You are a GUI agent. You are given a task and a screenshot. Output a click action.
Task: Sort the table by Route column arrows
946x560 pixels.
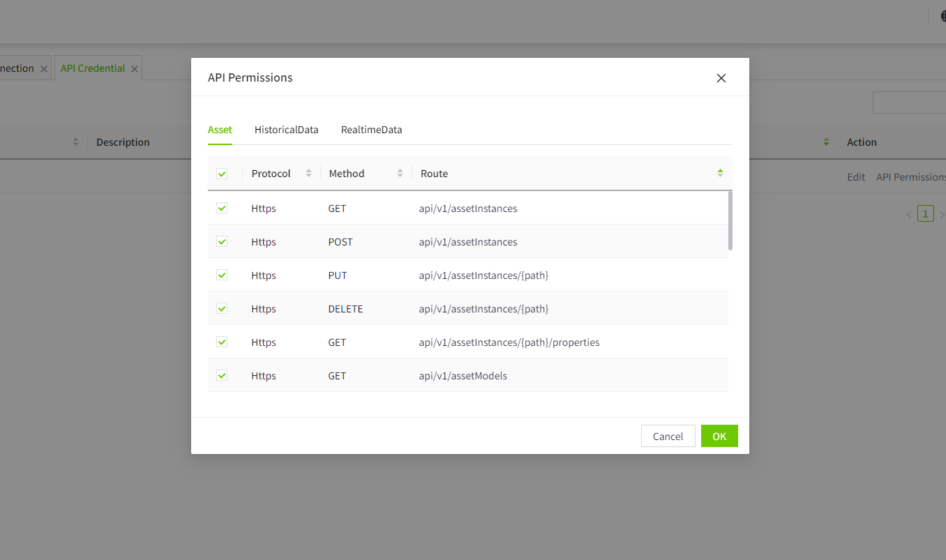[720, 173]
